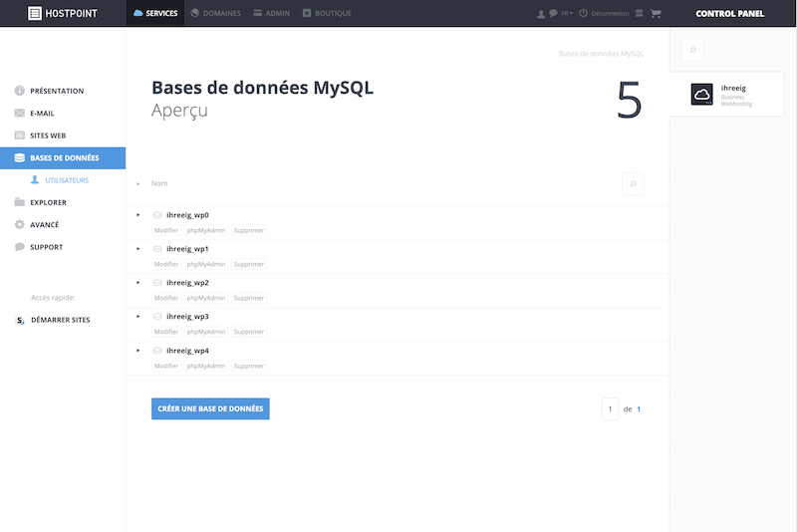This screenshot has width=797, height=532.
Task: Expand the ihreeig_wp4 row arrow
Action: (137, 350)
